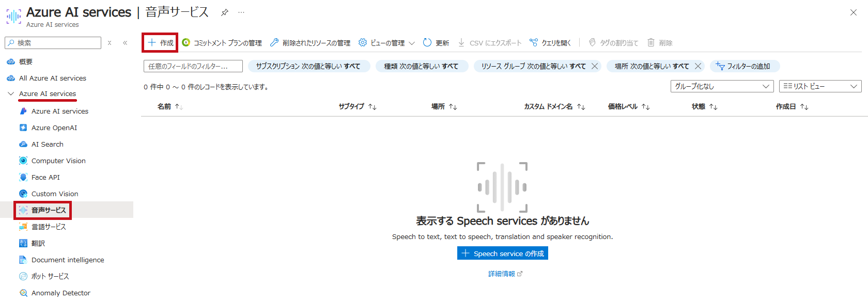Open 削除されたリソースの管理 in the toolbar
Screen dimensions: 868x301
click(310, 43)
